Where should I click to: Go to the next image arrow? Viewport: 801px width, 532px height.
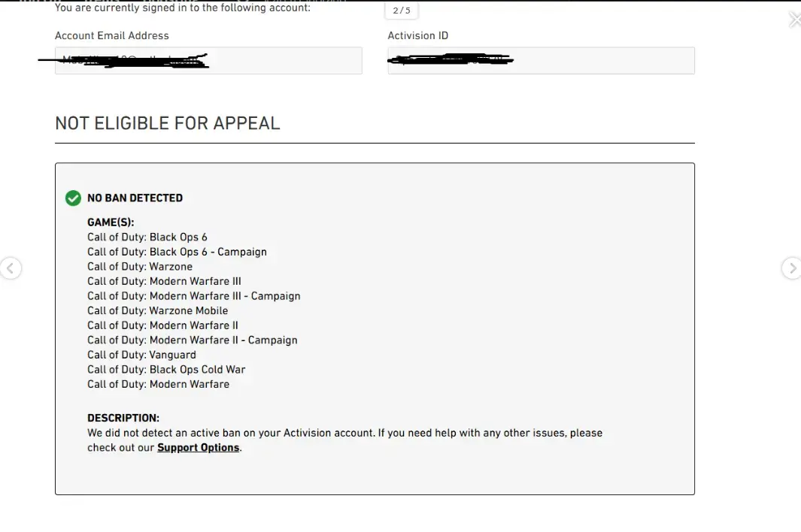click(790, 268)
